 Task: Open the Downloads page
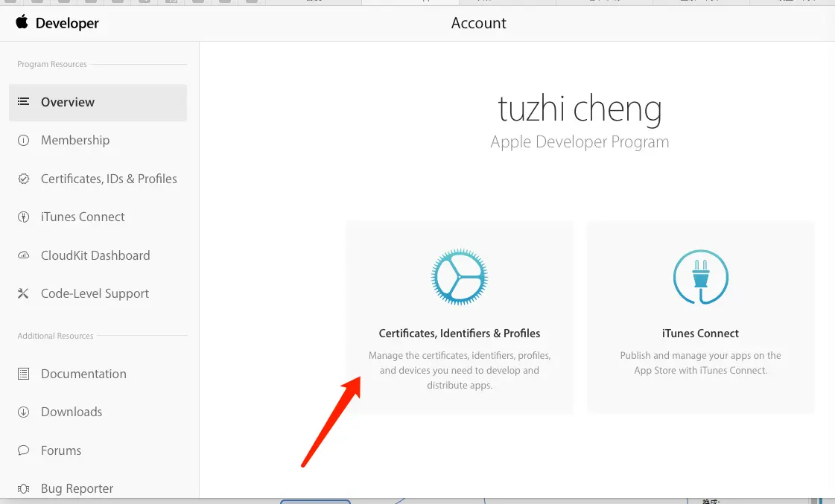pyautogui.click(x=72, y=412)
